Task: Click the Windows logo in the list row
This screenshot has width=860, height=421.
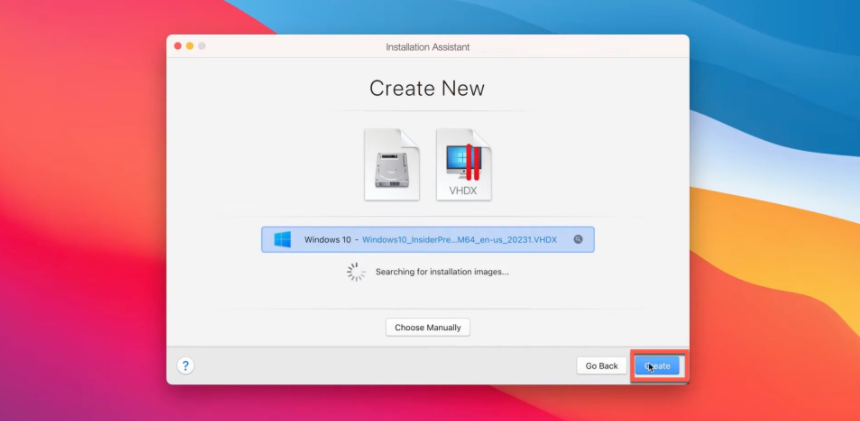Action: tap(282, 240)
